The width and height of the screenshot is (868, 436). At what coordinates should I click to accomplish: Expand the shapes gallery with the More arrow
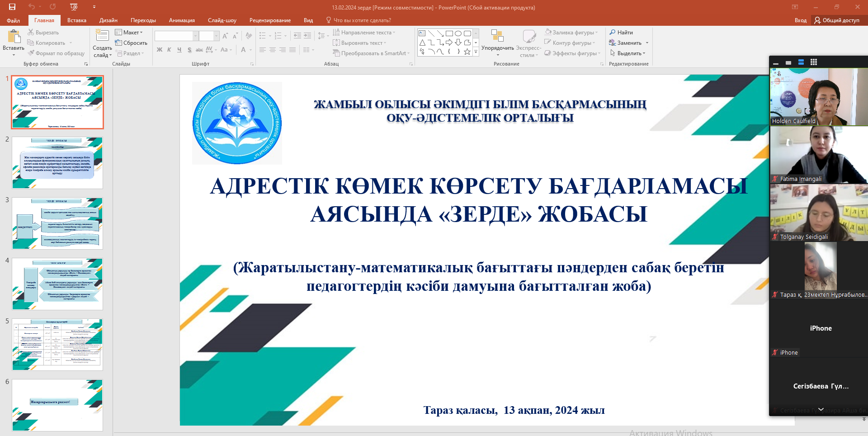[476, 52]
